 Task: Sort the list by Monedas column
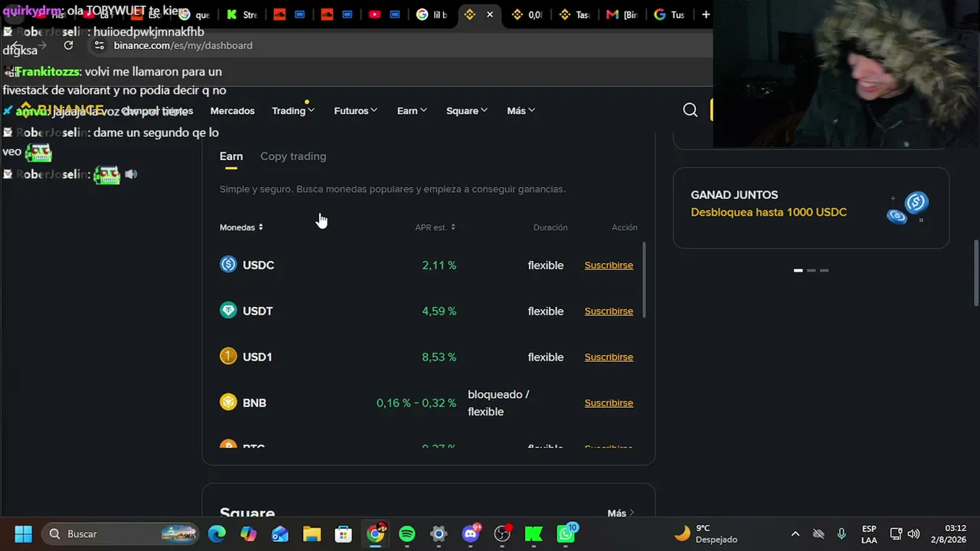(x=241, y=227)
